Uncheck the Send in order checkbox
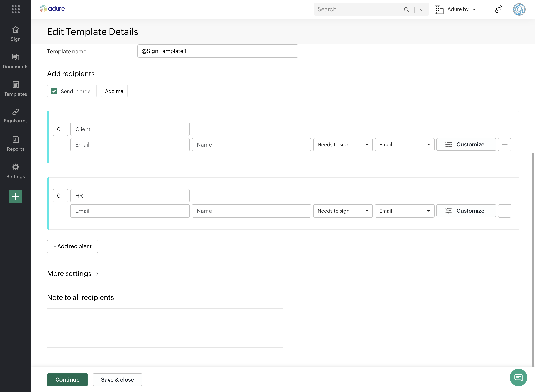 tap(54, 91)
